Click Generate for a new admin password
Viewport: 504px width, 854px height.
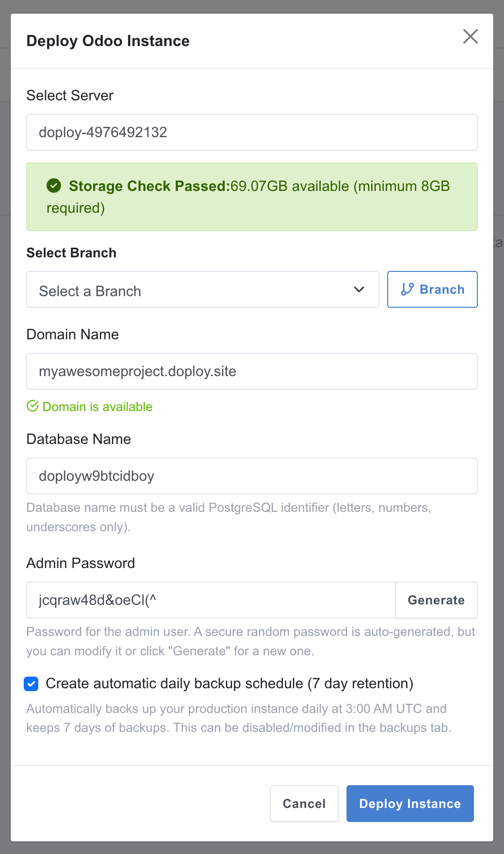point(436,600)
